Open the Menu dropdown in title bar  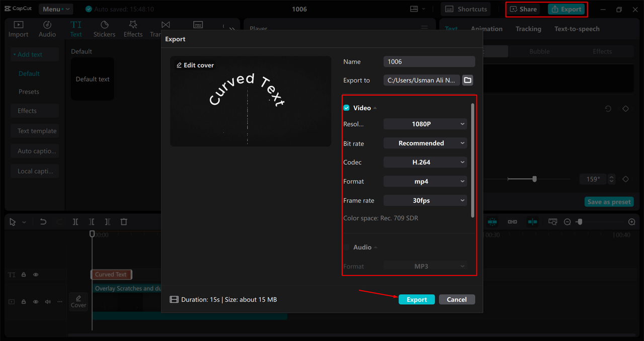(x=55, y=9)
